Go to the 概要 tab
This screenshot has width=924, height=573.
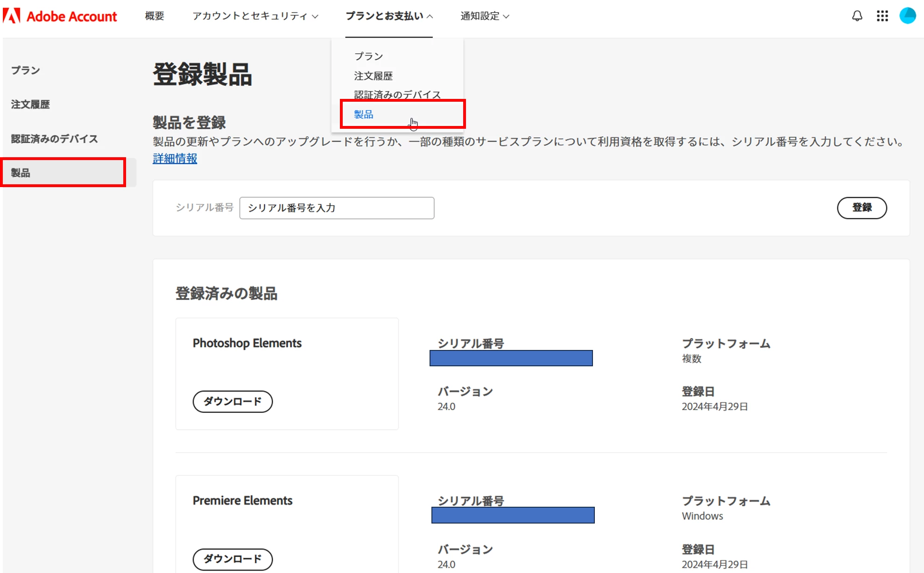coord(154,16)
